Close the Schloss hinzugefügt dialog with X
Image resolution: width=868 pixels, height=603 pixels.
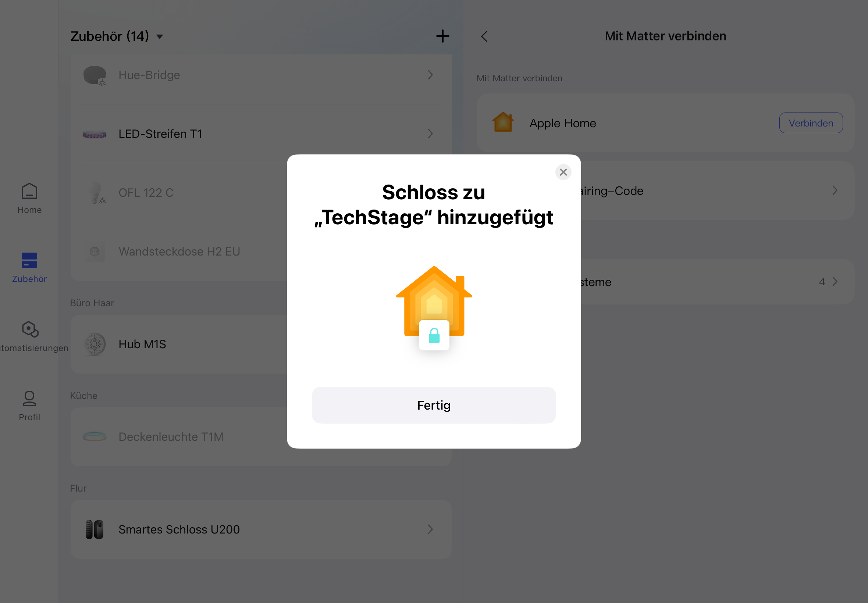(563, 172)
